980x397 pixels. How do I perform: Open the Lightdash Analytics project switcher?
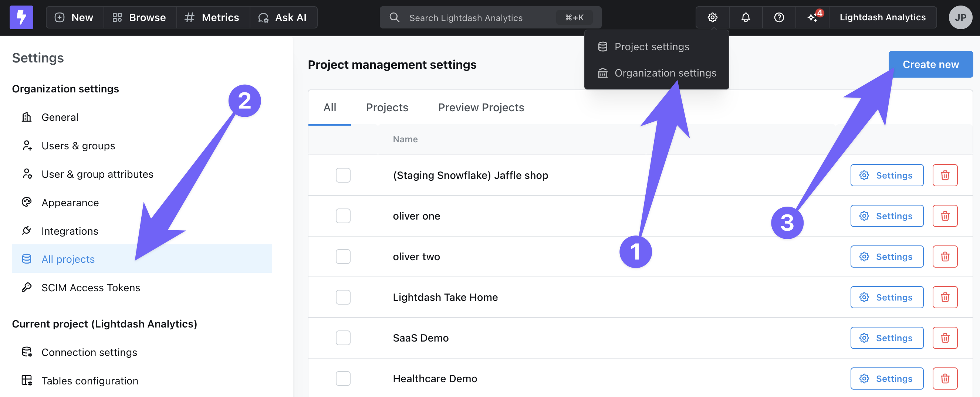pos(882,17)
